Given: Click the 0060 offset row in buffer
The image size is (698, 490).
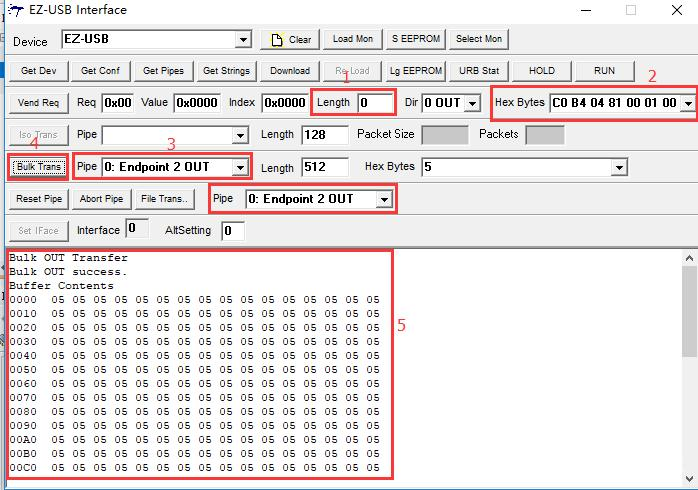Looking at the screenshot, I should tap(195, 383).
